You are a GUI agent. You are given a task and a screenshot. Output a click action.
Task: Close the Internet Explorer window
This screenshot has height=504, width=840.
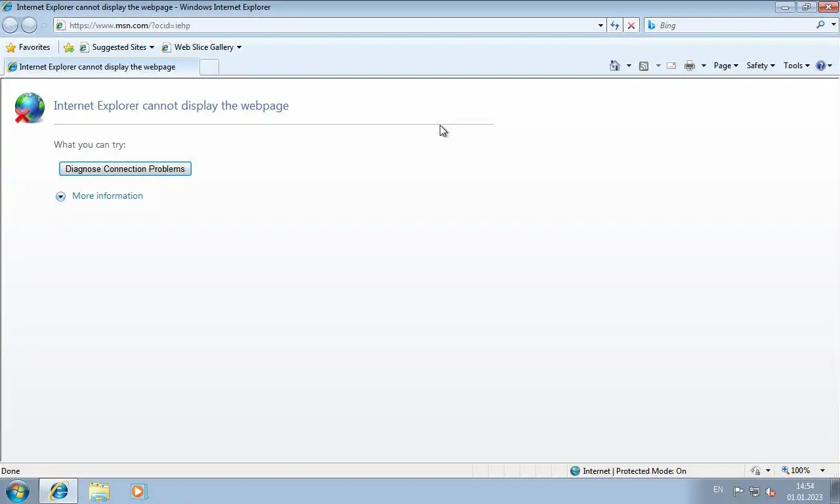(x=828, y=7)
